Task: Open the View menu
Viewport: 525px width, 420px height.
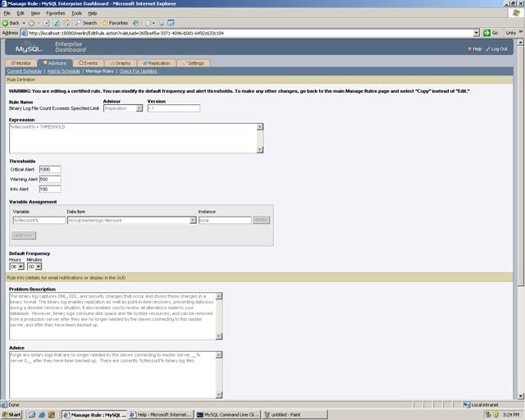Action: (35, 13)
